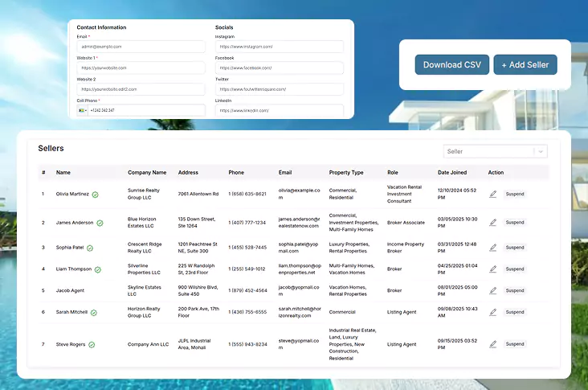Edit Olivia Martinez with pencil icon
This screenshot has height=390, width=588.
pyautogui.click(x=492, y=194)
